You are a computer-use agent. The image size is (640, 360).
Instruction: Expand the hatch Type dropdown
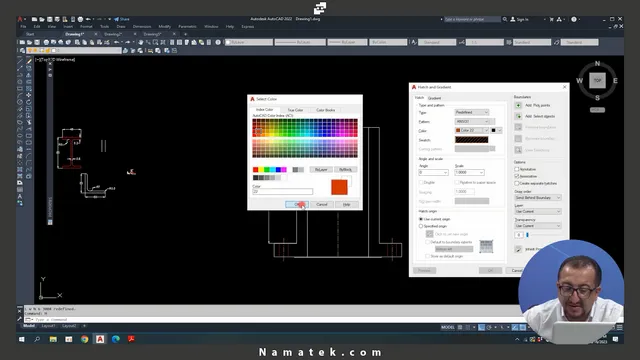pyautogui.click(x=471, y=112)
